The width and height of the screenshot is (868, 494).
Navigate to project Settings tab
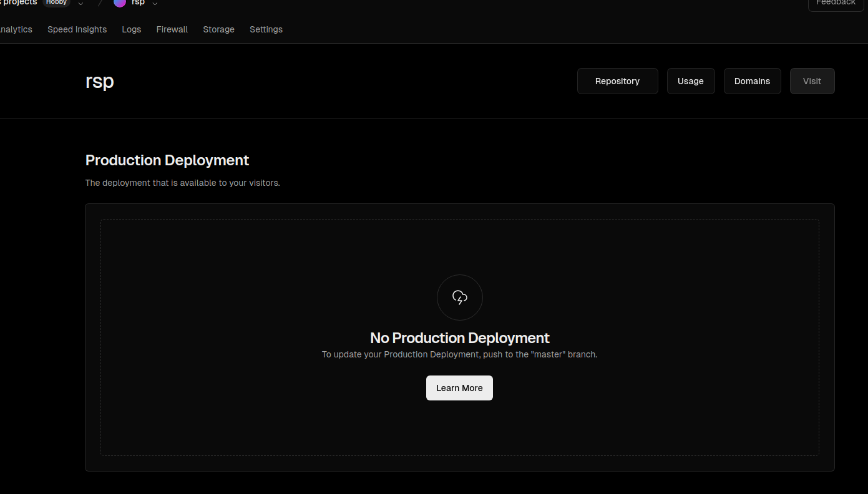click(x=266, y=29)
